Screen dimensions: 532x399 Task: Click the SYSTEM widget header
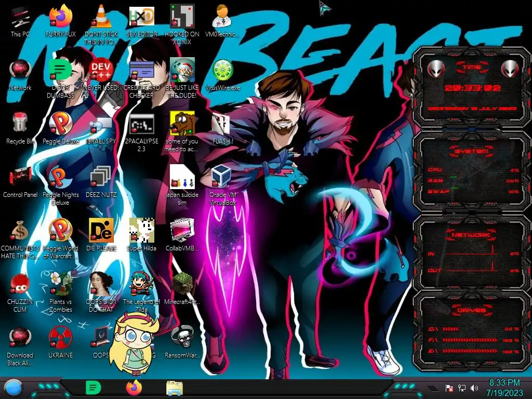tap(472, 151)
